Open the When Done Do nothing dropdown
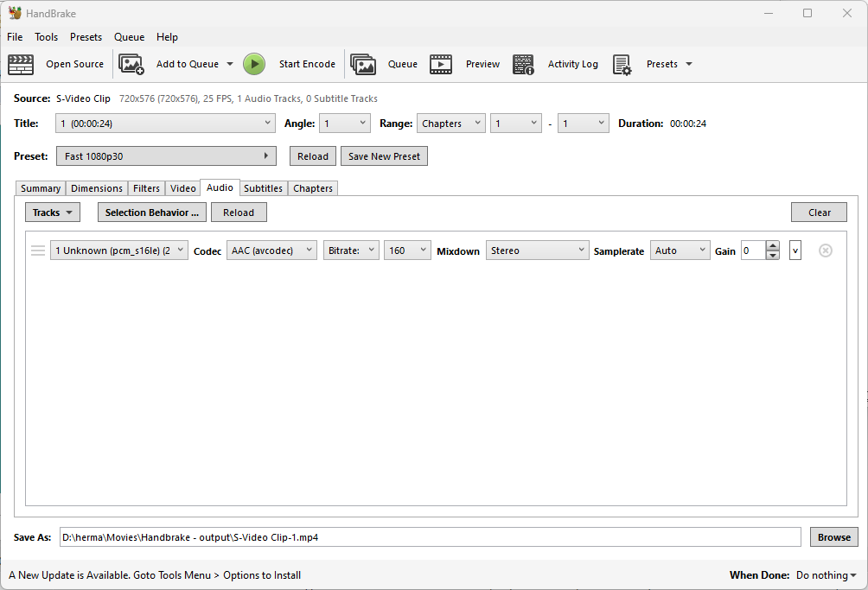This screenshot has width=868, height=590. coord(826,575)
